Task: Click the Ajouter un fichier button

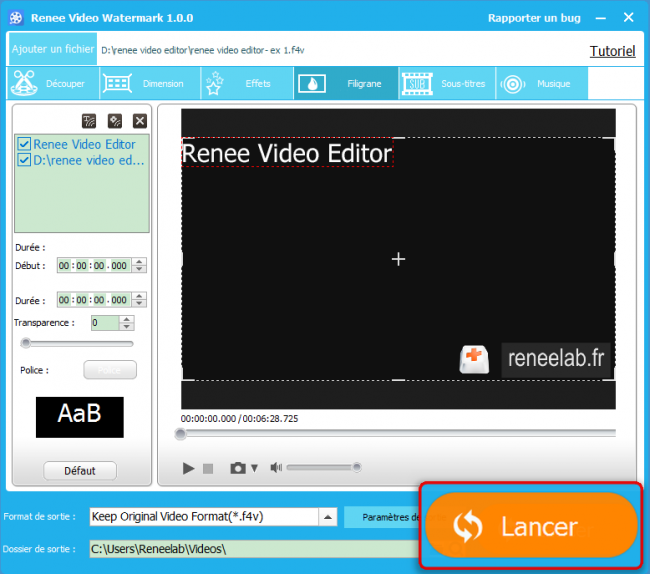Action: click(x=53, y=49)
